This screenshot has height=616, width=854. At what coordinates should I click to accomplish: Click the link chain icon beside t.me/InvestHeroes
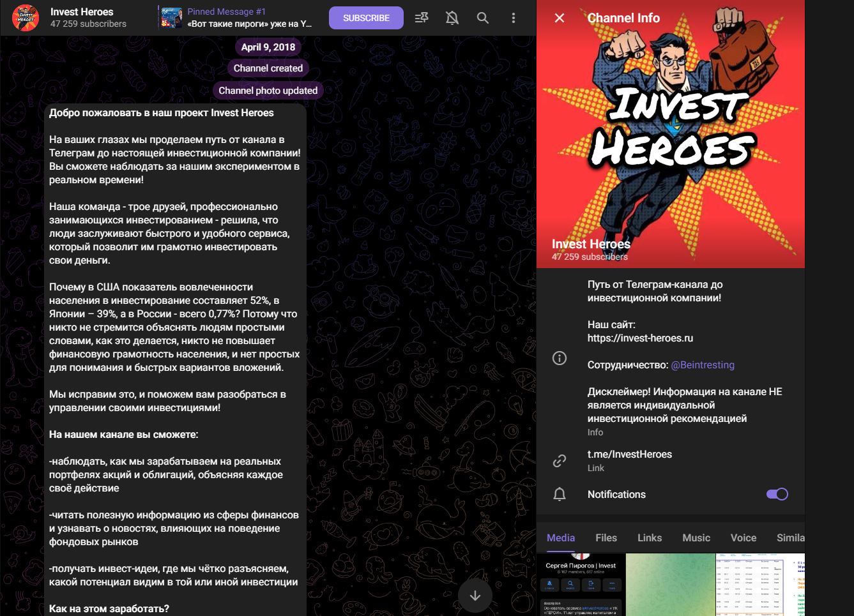pyautogui.click(x=560, y=460)
